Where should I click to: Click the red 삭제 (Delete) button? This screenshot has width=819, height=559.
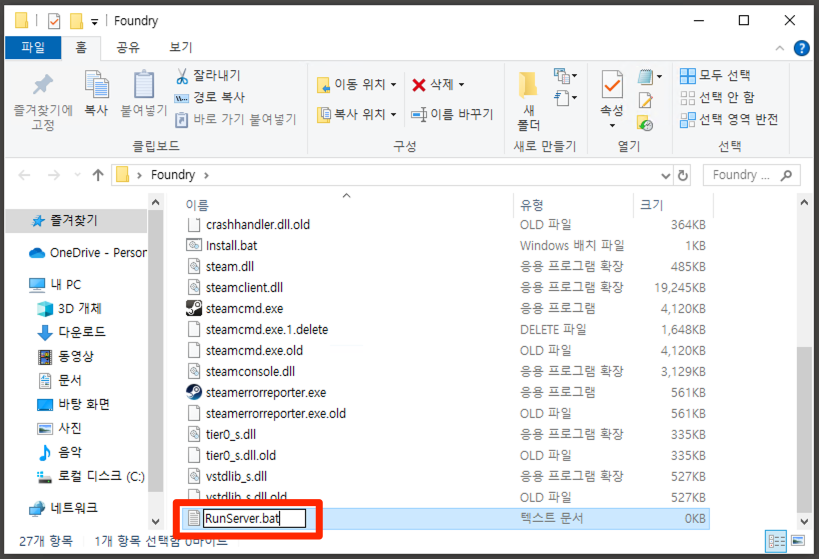click(x=438, y=84)
